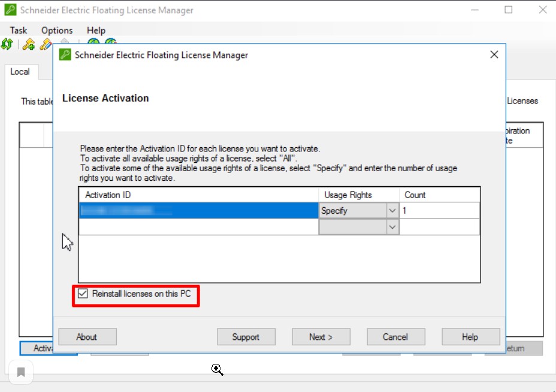The width and height of the screenshot is (556, 392).
Task: Click the key with pencil toolbar icon
Action: pos(46,44)
